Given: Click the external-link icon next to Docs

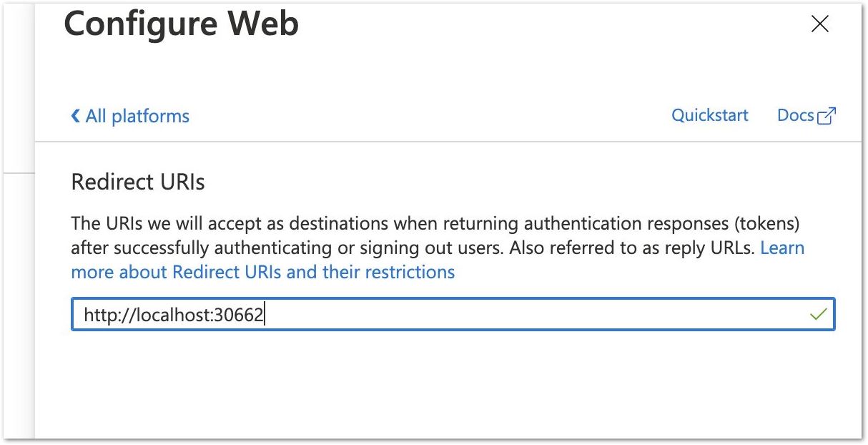Looking at the screenshot, I should pos(826,116).
